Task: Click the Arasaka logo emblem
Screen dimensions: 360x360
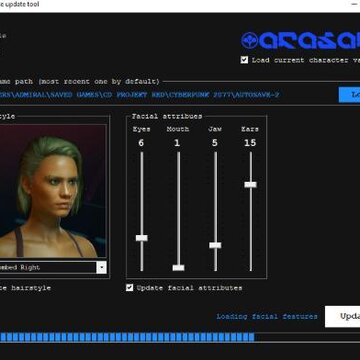Action: tap(250, 40)
